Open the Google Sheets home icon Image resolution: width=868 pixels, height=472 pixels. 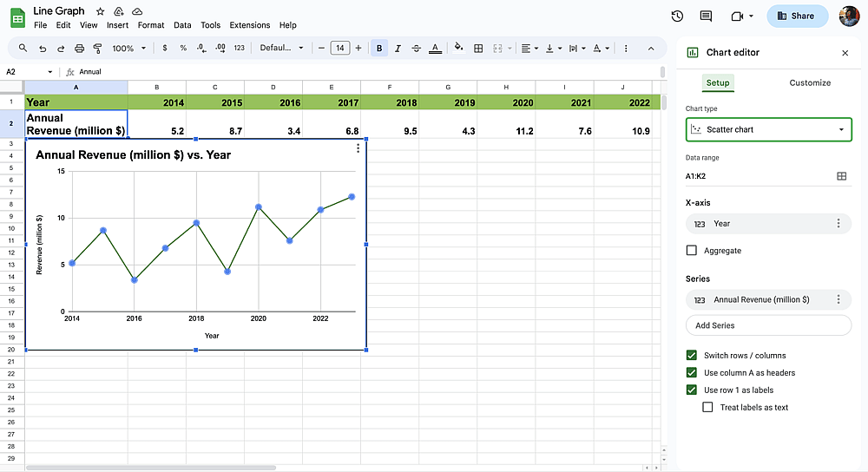[x=17, y=17]
